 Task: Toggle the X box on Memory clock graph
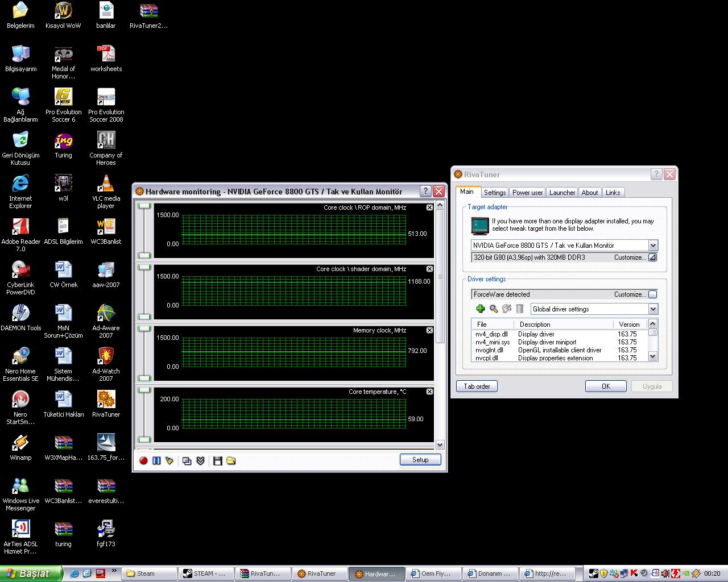[x=429, y=330]
